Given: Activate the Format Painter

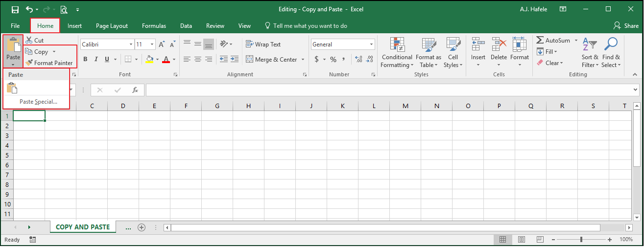Looking at the screenshot, I should (x=49, y=63).
